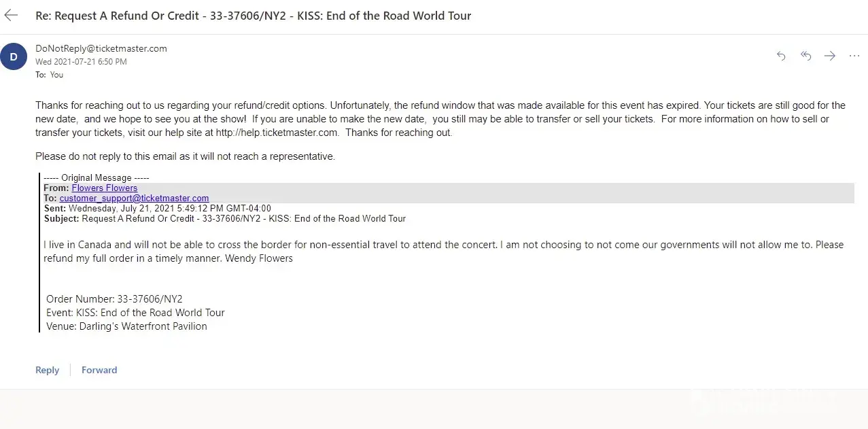Click the DoNotReply@ticketmaster.com sender address
Image resolution: width=868 pixels, height=429 pixels.
[x=101, y=48]
